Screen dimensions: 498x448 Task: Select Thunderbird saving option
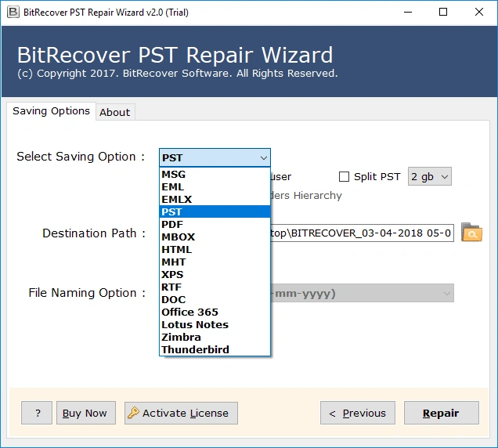click(x=195, y=349)
